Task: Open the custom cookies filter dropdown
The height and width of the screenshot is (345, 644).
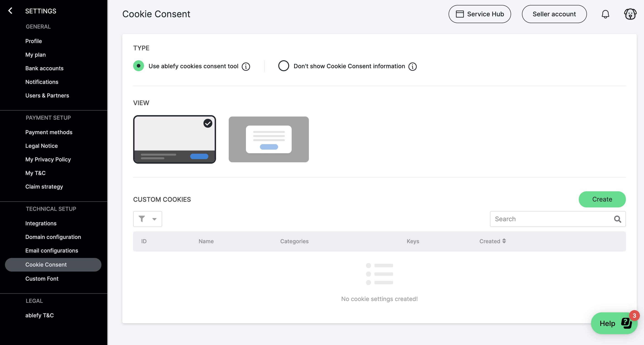Action: click(147, 219)
